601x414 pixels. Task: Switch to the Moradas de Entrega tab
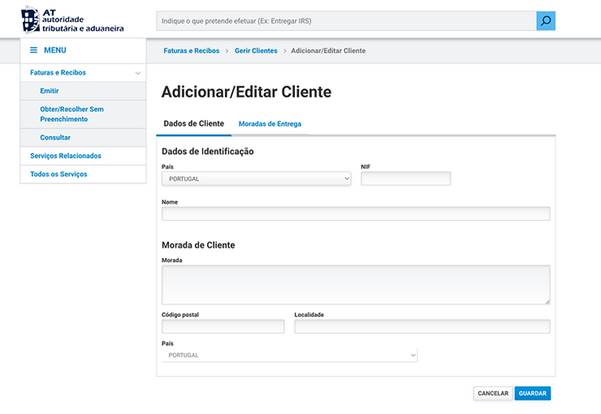click(x=269, y=124)
